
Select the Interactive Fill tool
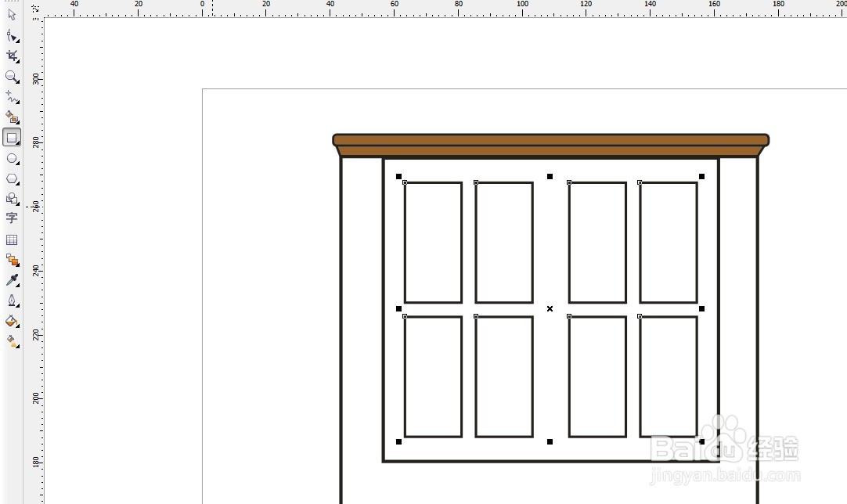coord(12,341)
